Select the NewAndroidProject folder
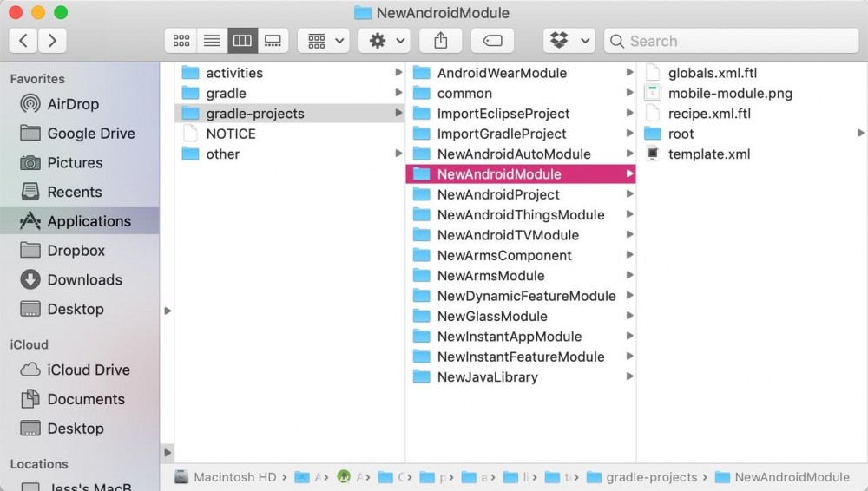Image resolution: width=868 pixels, height=491 pixels. pos(520,194)
